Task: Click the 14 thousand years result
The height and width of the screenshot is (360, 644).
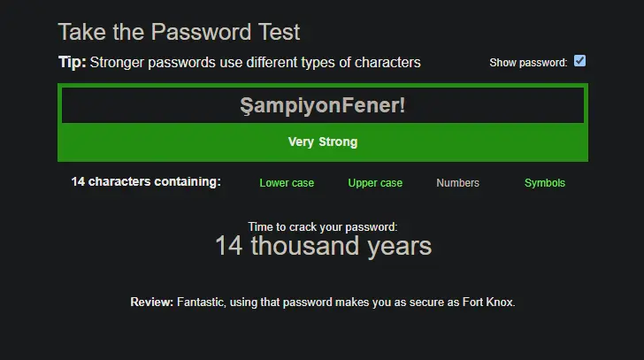Action: 323,246
